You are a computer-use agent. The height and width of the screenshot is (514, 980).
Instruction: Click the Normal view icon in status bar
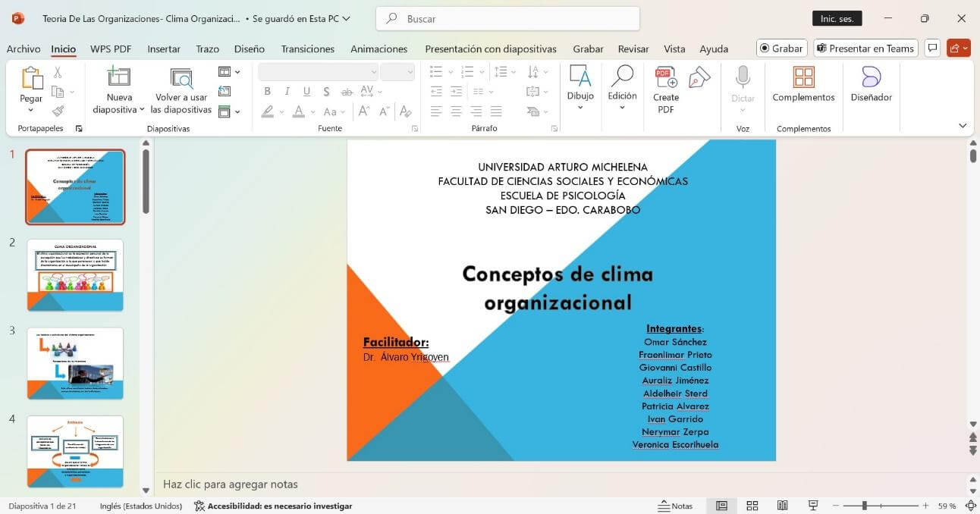[x=722, y=506]
